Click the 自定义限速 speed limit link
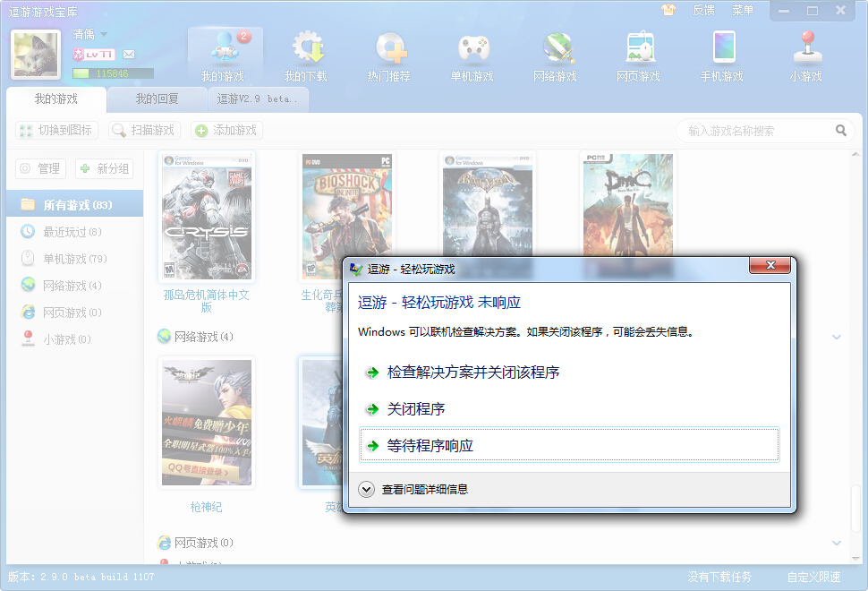This screenshot has height=591, width=868. click(813, 578)
